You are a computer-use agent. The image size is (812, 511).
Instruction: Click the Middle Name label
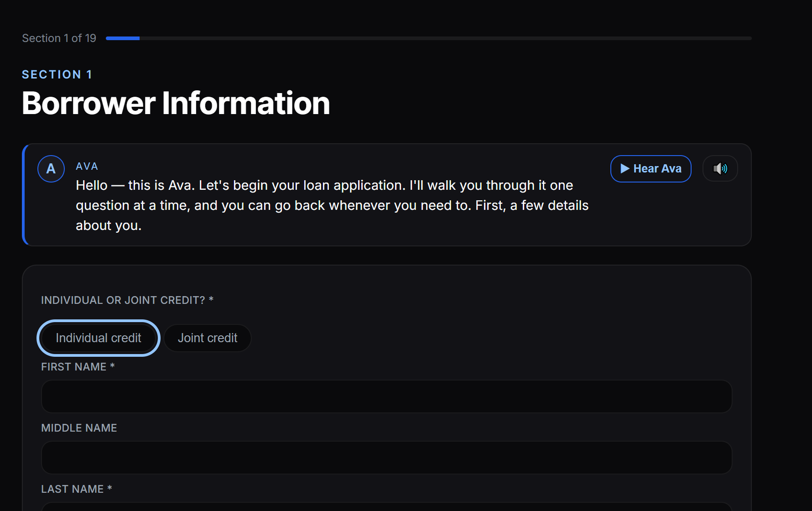click(x=79, y=428)
